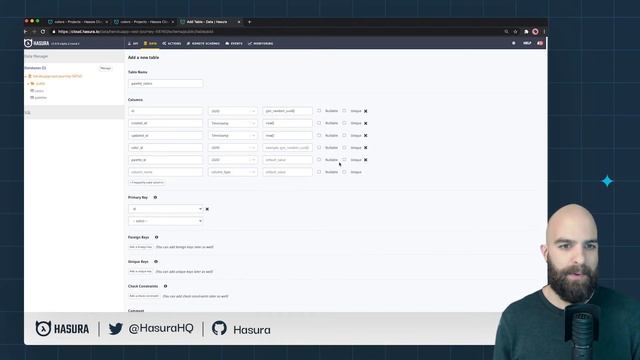
Task: Select the palettes table in the sidebar
Action: pyautogui.click(x=40, y=98)
